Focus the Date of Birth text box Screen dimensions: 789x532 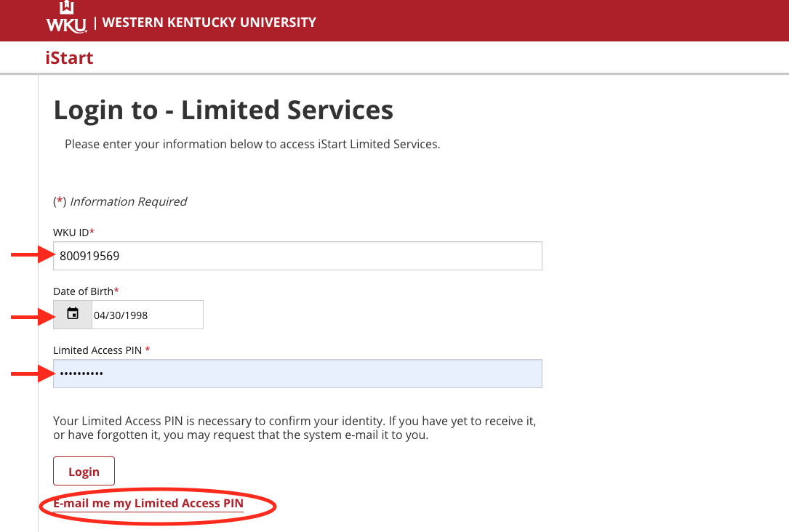click(147, 315)
